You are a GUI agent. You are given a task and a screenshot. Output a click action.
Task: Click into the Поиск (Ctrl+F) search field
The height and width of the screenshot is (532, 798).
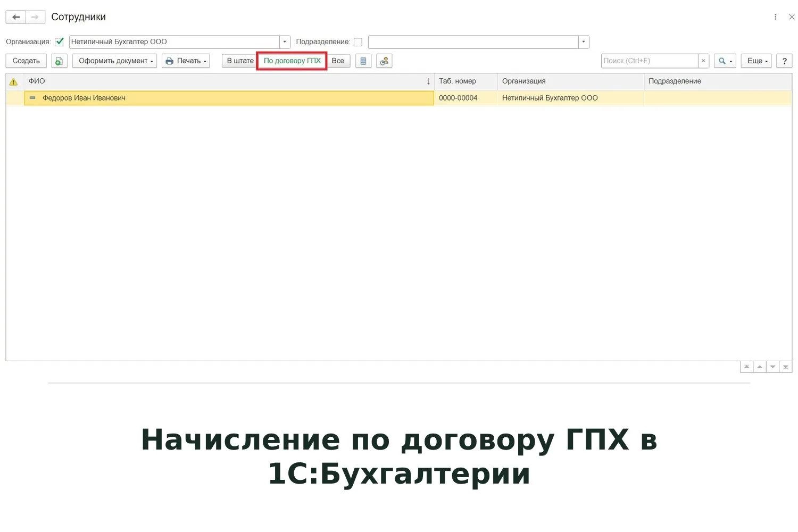click(x=650, y=61)
